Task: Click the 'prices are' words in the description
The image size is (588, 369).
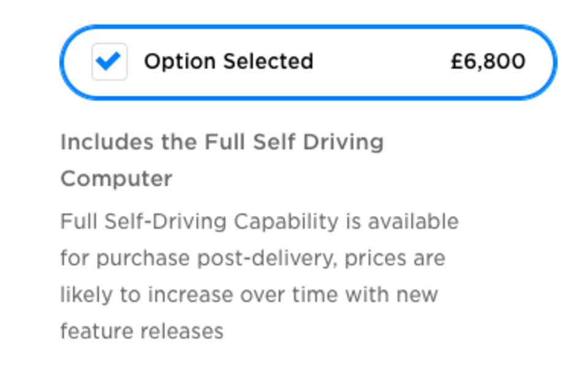Action: [x=395, y=258]
